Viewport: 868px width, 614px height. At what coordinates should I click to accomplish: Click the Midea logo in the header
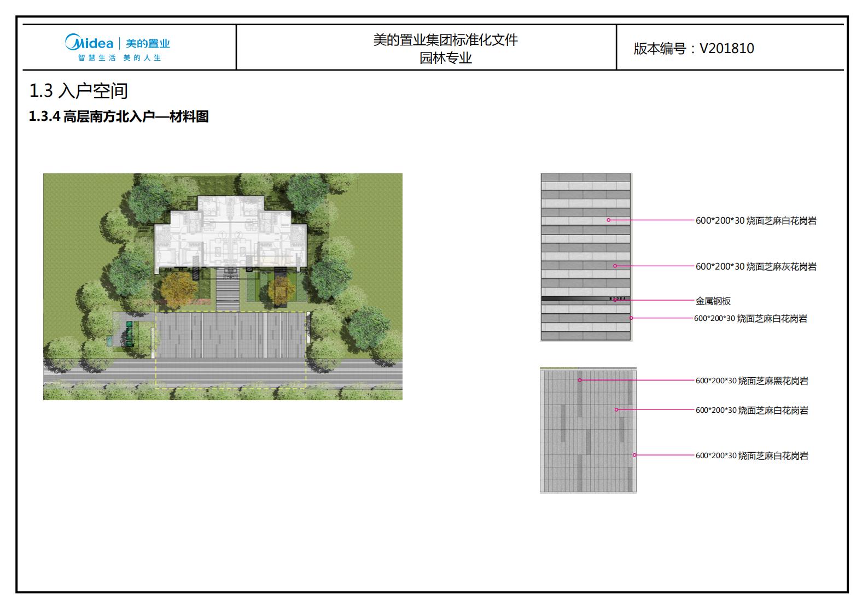(x=117, y=47)
